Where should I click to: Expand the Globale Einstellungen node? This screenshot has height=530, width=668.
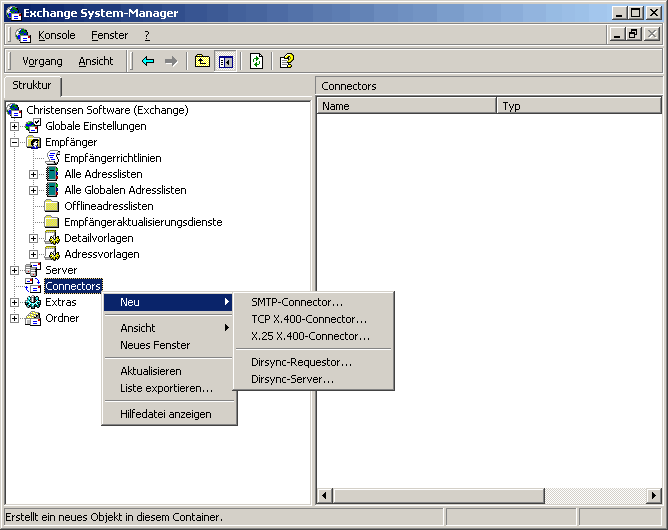point(14,127)
